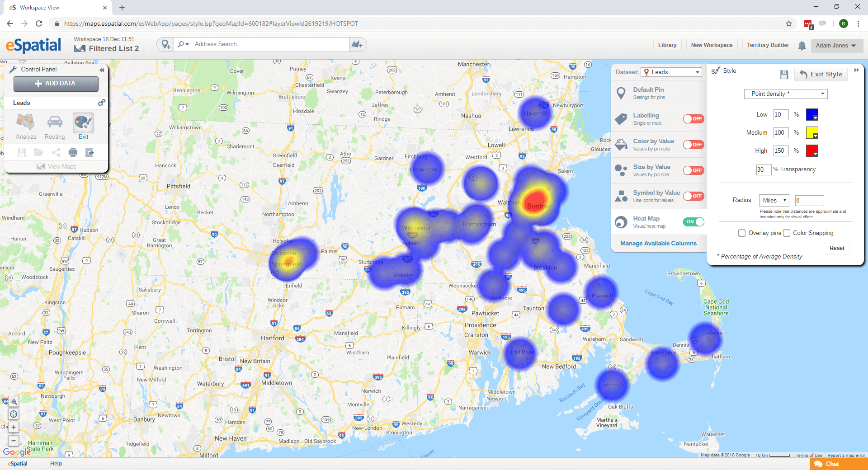Click the Radius value field
The height and width of the screenshot is (470, 868).
tap(809, 201)
